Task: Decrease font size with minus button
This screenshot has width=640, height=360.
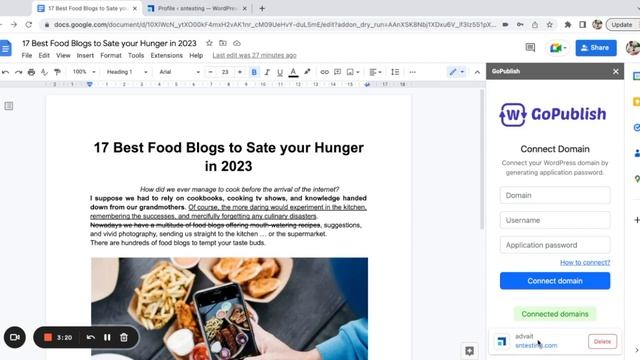Action: tap(211, 72)
